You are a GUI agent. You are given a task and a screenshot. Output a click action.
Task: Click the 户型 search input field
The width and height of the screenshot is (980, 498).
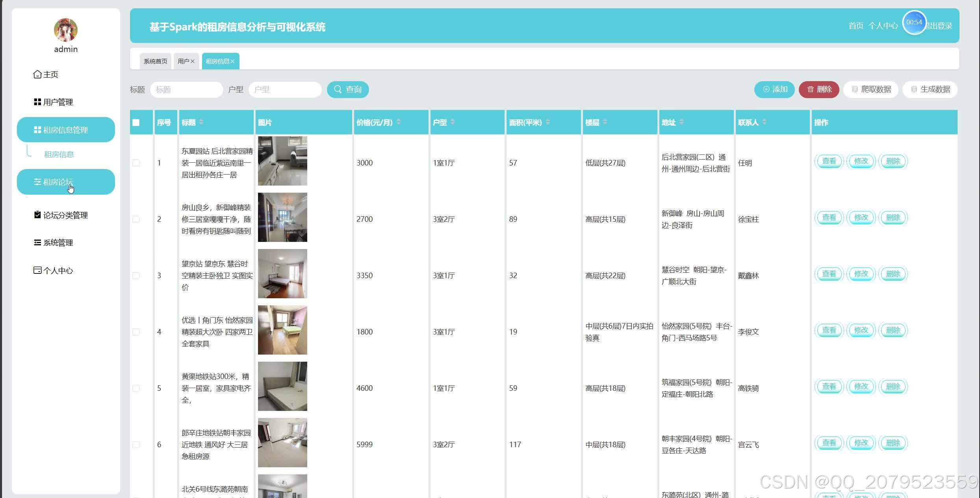point(285,89)
